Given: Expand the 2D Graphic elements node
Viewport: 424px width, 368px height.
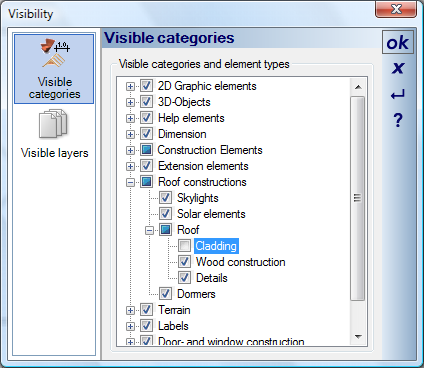Looking at the screenshot, I should (130, 86).
